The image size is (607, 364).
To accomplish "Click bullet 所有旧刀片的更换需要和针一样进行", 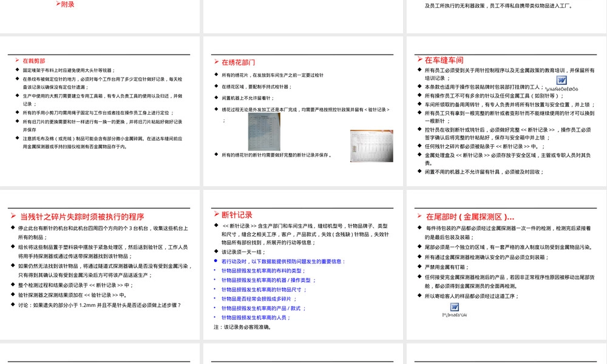I will click(x=102, y=126).
